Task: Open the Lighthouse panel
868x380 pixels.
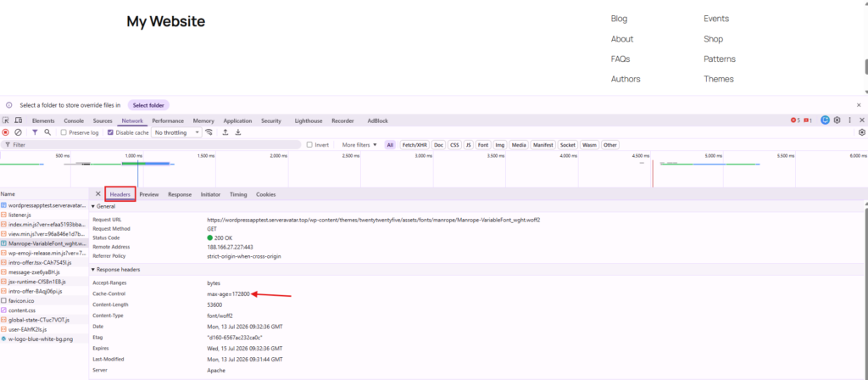Action: (309, 120)
